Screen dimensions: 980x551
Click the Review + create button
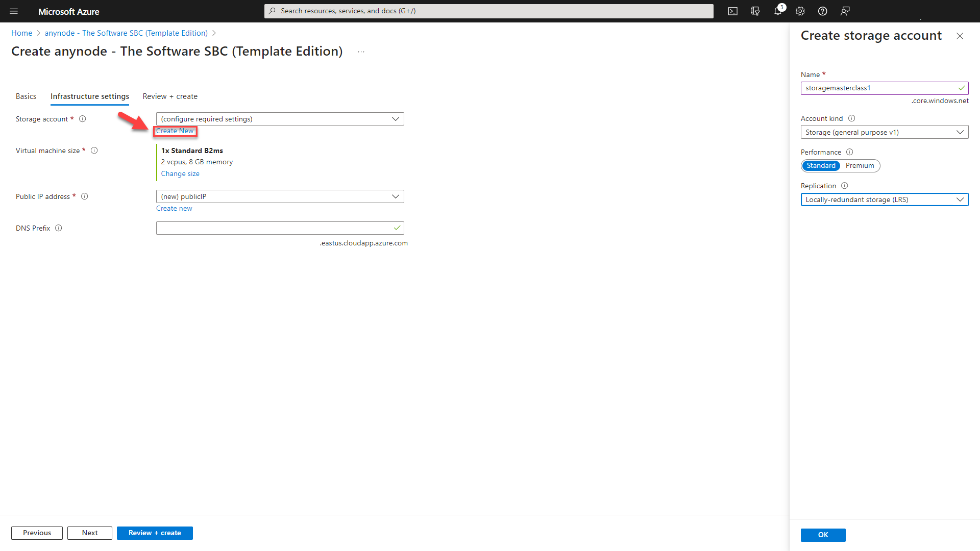point(155,532)
